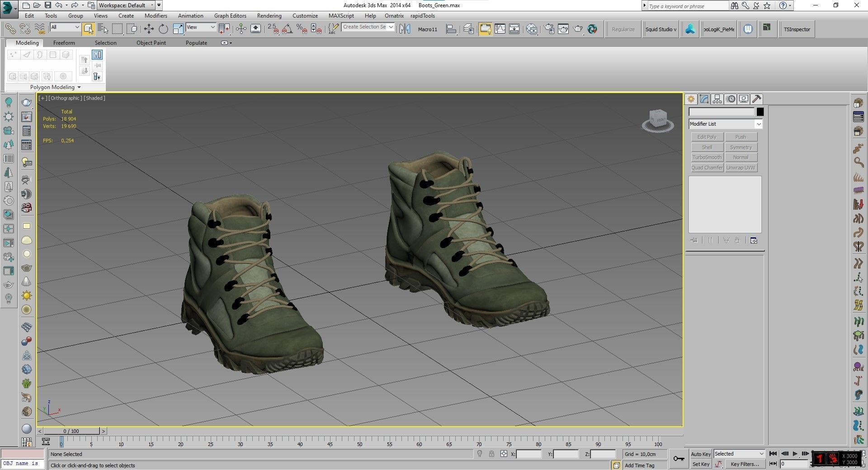Toggle Percent Snap
Image resolution: width=868 pixels, height=470 pixels.
302,29
